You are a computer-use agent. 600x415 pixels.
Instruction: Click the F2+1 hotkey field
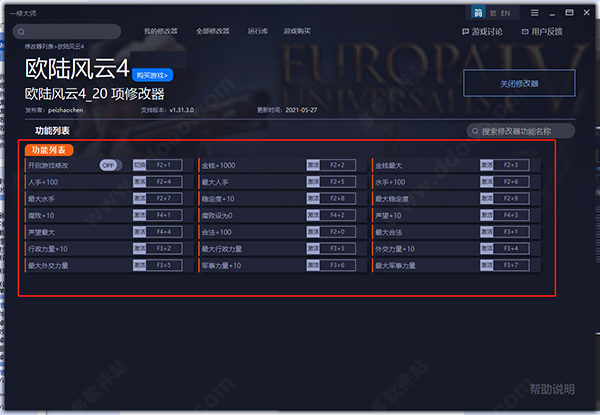point(164,165)
